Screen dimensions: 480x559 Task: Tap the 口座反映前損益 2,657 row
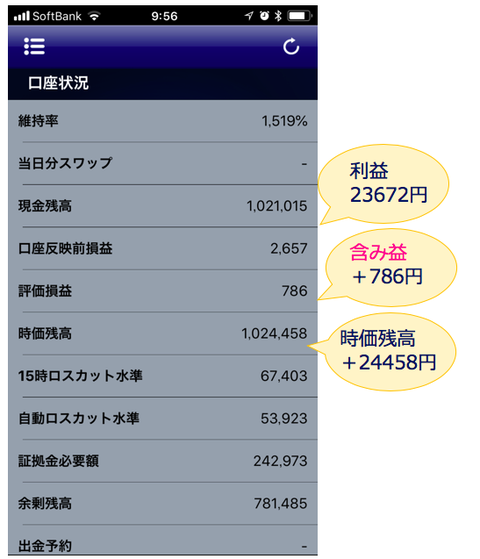coord(163,248)
